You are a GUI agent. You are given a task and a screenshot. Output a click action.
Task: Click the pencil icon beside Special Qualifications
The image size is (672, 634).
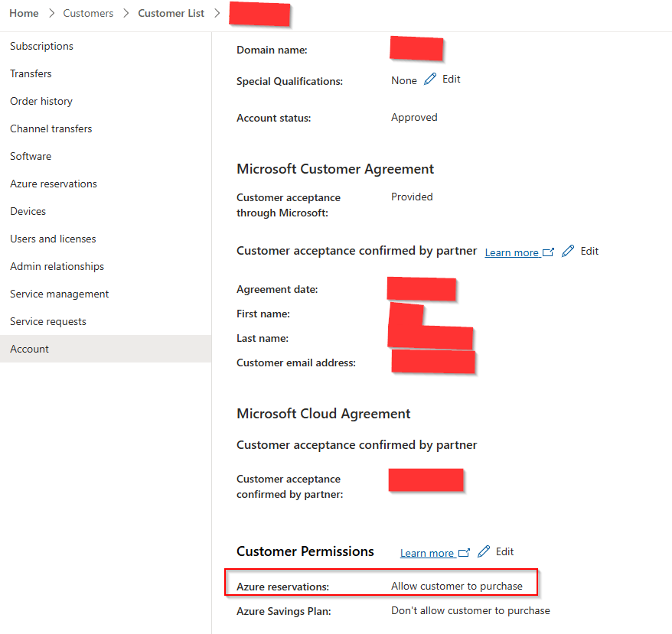click(x=430, y=80)
